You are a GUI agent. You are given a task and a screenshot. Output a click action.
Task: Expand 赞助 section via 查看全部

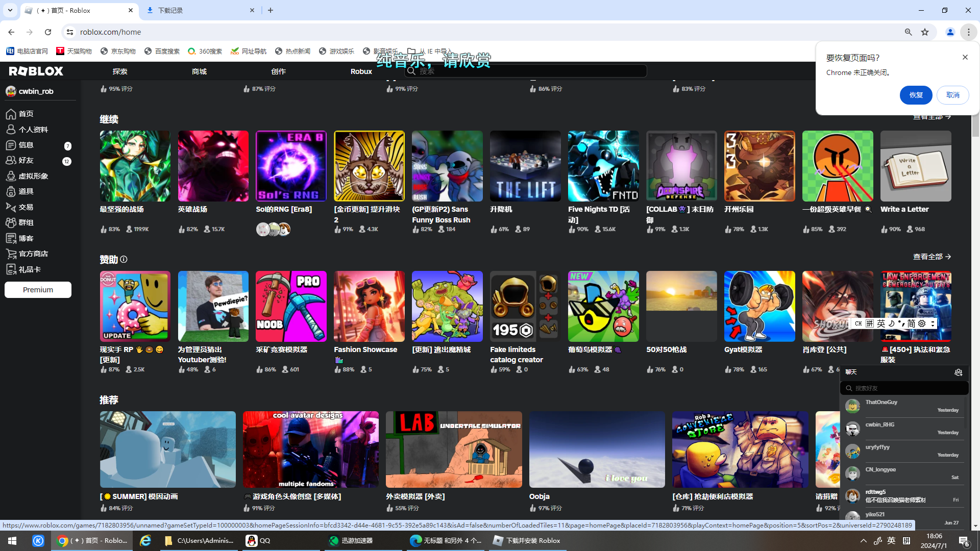point(932,257)
